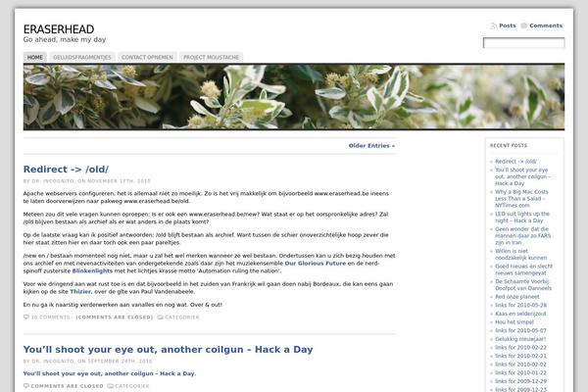588x392 pixels.
Task: Open the Comments feed link
Action: pyautogui.click(x=546, y=25)
